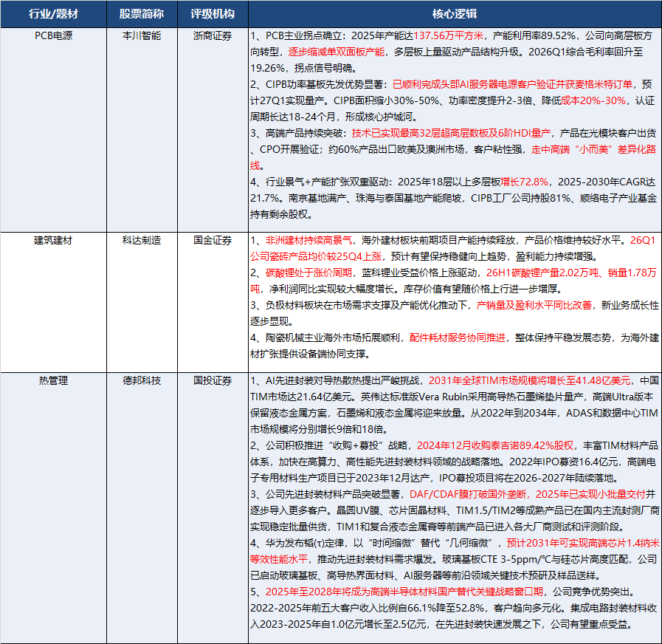Screen dimensions: 662x644
Task: Click the 核心逻辑 column header
Action: (455, 14)
